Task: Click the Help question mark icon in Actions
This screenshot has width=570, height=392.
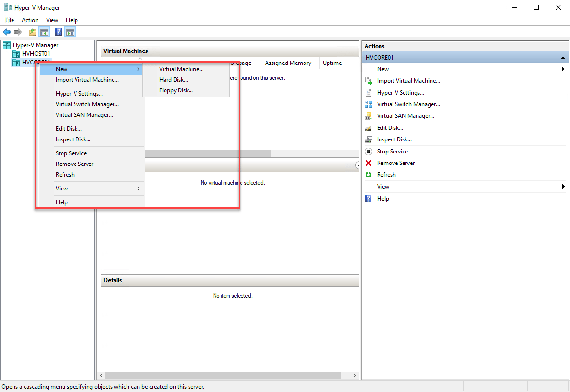Action: (368, 199)
